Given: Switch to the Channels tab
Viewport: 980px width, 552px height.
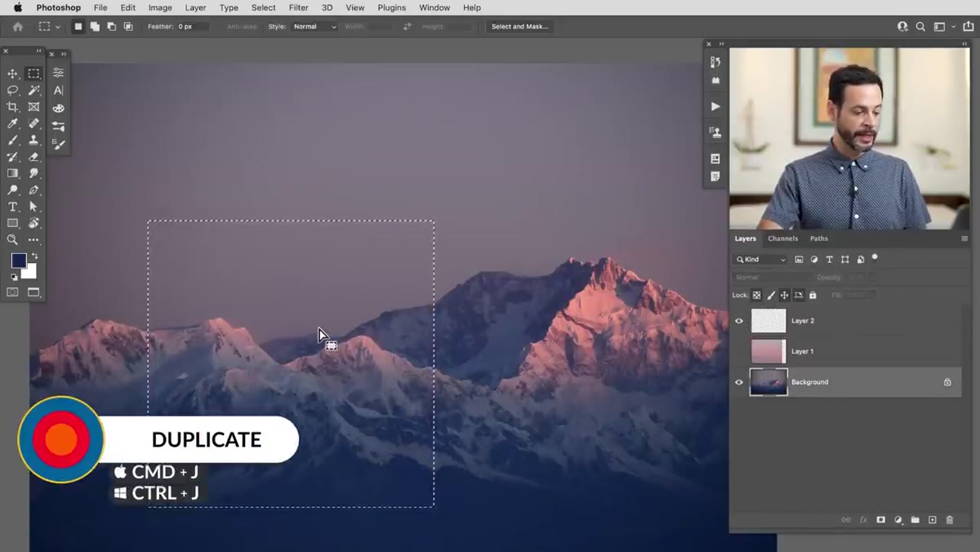Looking at the screenshot, I should (x=782, y=238).
